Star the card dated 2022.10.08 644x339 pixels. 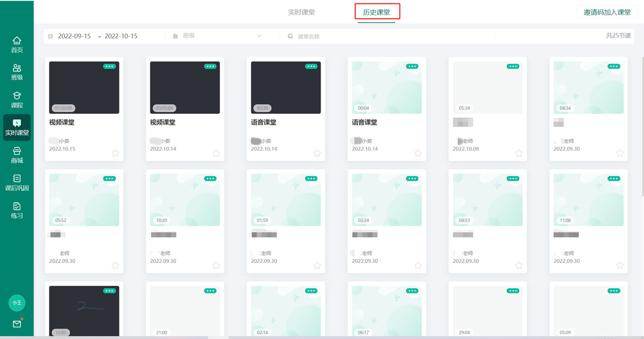pyautogui.click(x=518, y=153)
